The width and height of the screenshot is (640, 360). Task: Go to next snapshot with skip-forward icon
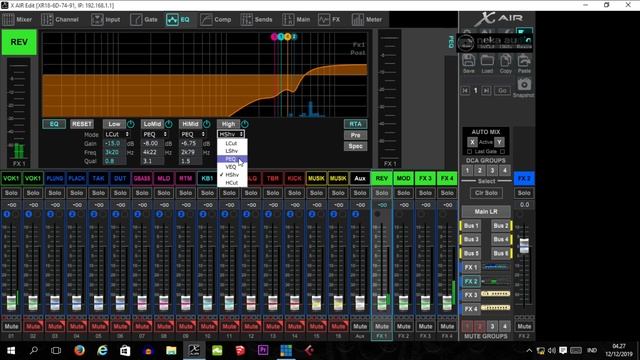(486, 91)
